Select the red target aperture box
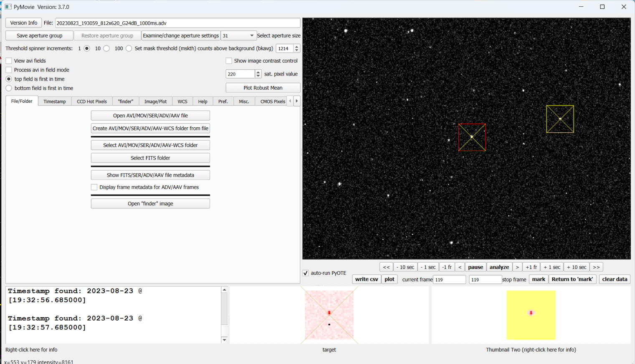 coord(472,137)
